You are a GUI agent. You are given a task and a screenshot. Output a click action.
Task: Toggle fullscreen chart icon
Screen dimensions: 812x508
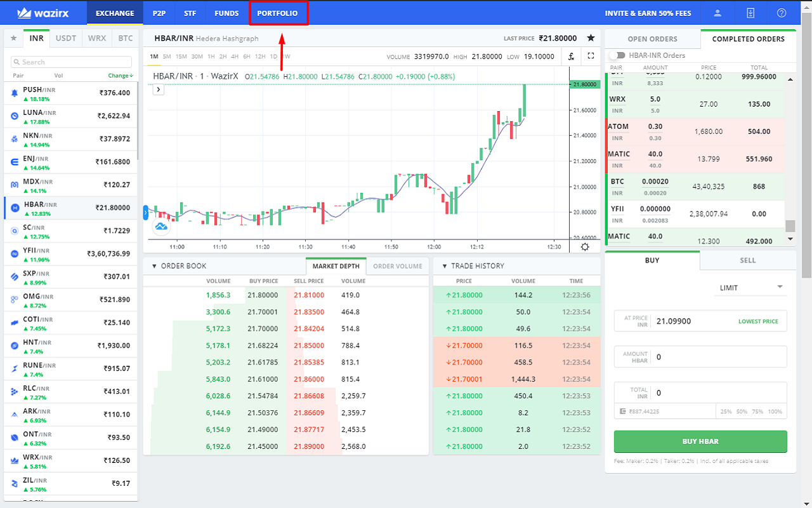[x=591, y=56]
